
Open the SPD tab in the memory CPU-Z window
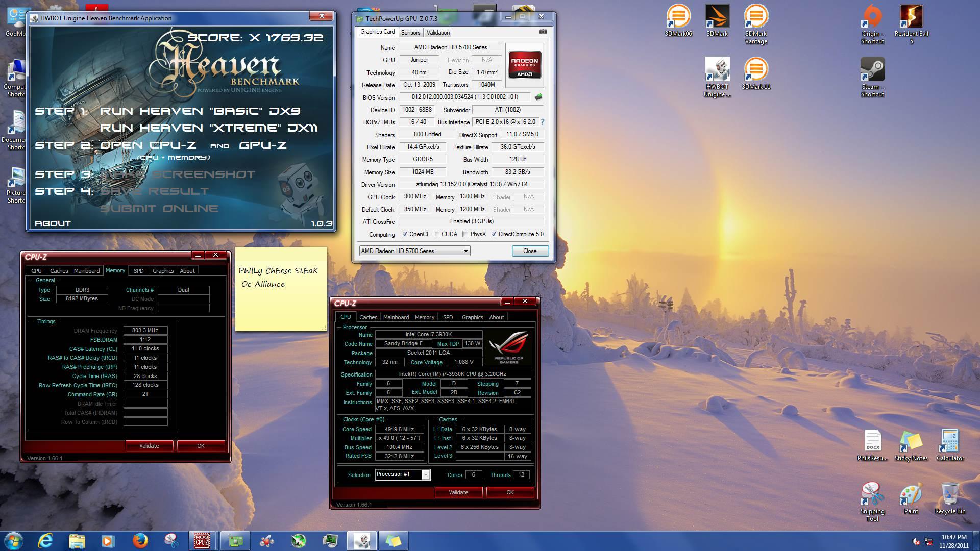(x=138, y=271)
